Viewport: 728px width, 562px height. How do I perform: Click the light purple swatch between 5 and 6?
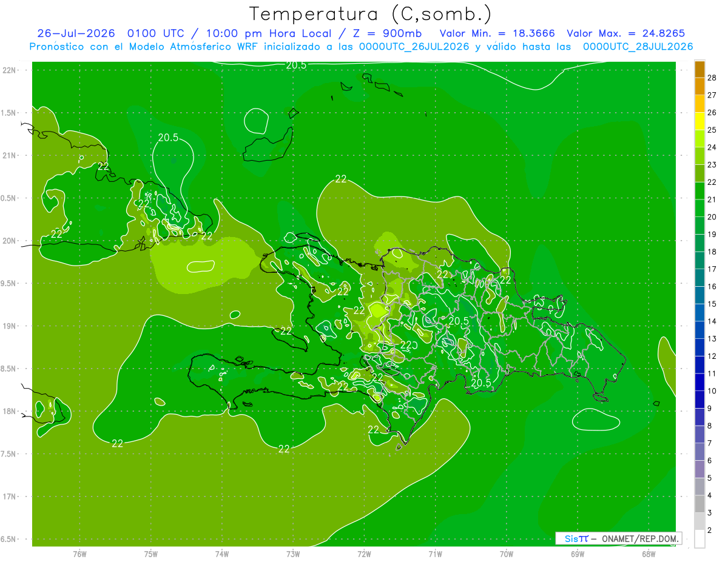point(699,469)
